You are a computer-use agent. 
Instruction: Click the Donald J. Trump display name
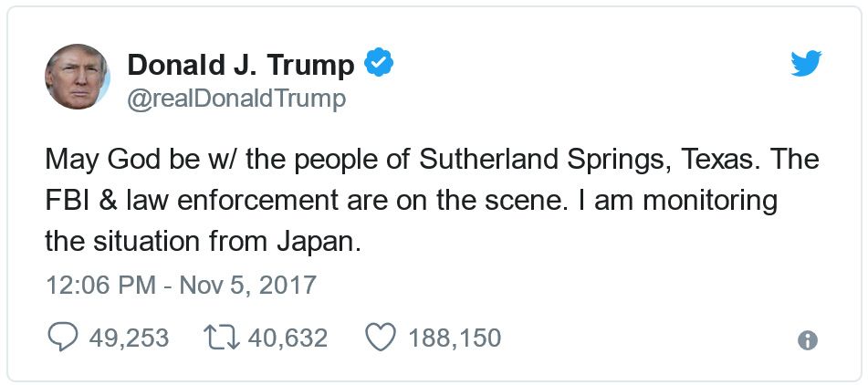coord(241,65)
